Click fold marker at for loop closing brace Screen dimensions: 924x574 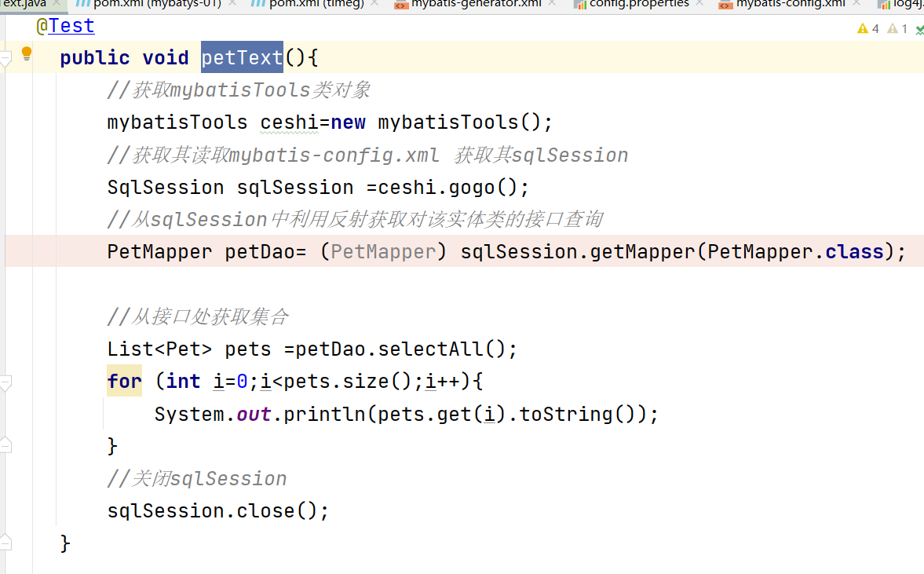coord(6,446)
